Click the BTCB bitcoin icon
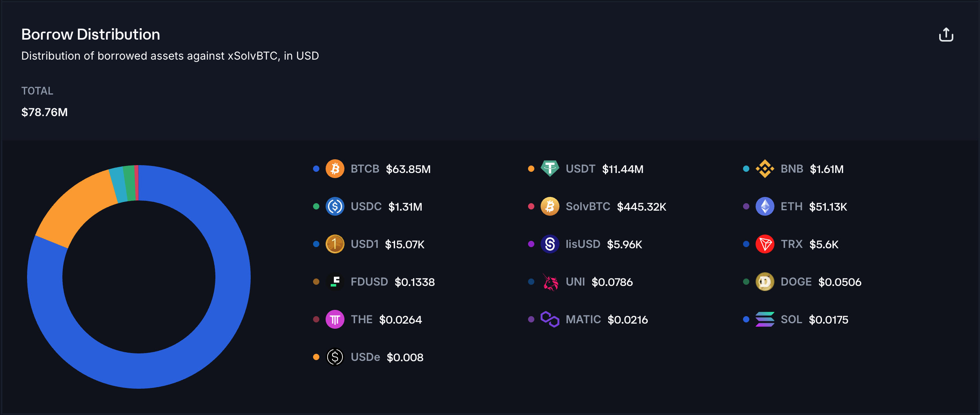Screen dimensions: 980x415 click(x=335, y=169)
